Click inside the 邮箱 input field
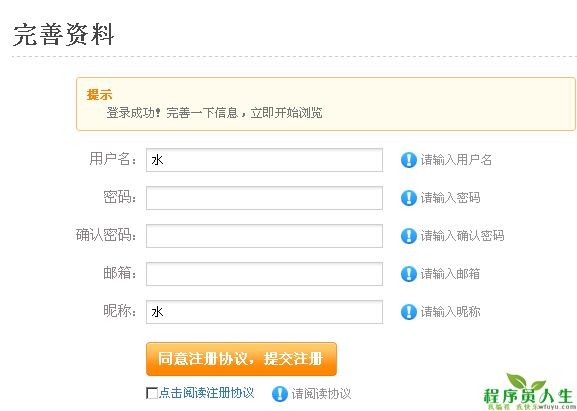 [264, 274]
